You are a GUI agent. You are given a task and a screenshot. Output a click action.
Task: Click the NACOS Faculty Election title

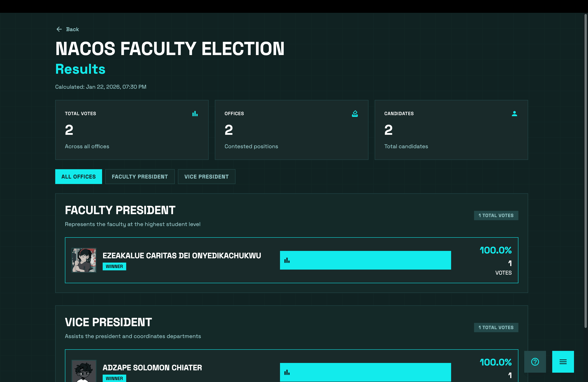pyautogui.click(x=170, y=48)
